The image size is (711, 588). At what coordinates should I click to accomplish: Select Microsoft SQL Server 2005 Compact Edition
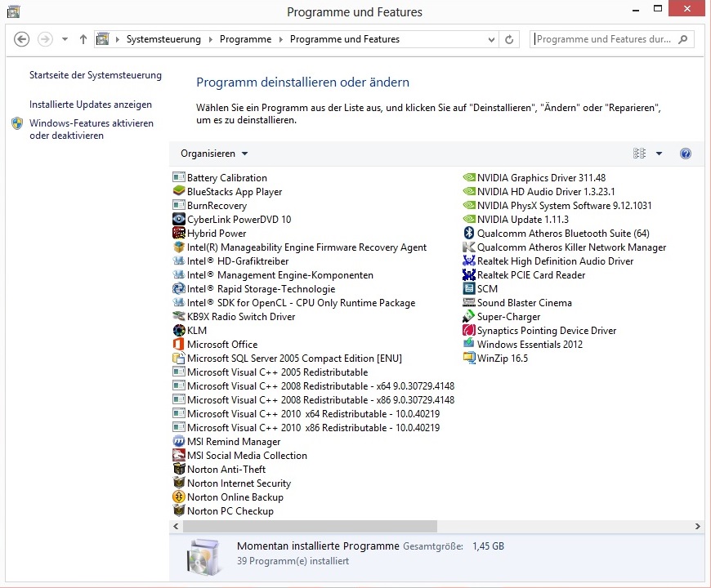288,359
